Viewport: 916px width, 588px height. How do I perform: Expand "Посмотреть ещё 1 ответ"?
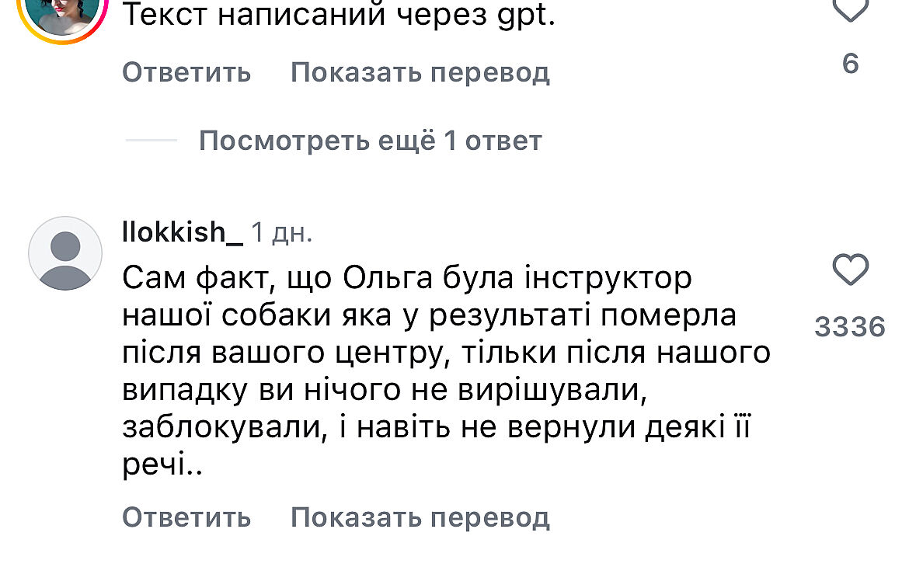point(370,141)
